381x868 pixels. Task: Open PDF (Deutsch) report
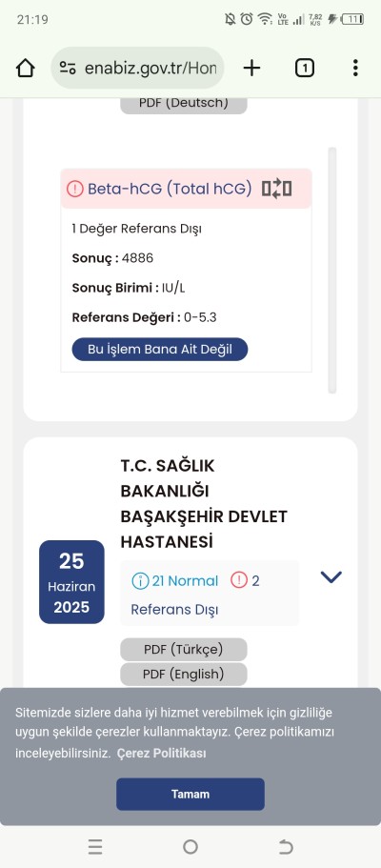183,103
